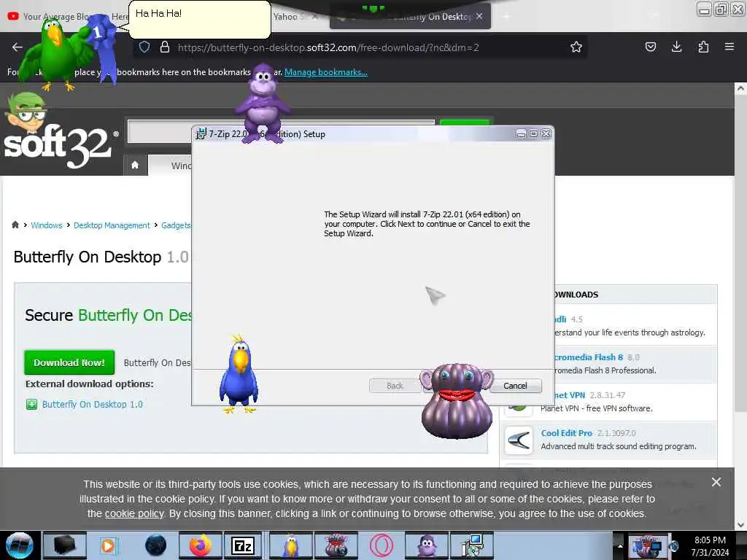The image size is (747, 560).
Task: Click Butterfly On Desktop 1.0 external link
Action: (93, 404)
